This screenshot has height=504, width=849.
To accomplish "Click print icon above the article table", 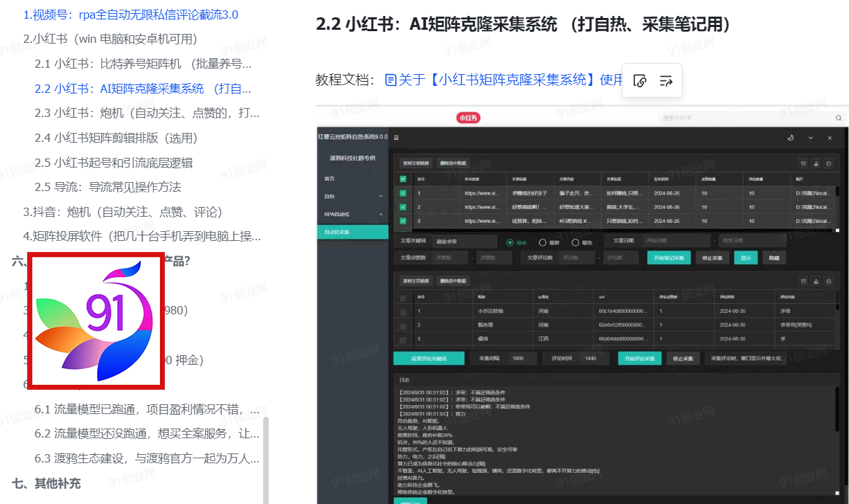I will tap(828, 163).
